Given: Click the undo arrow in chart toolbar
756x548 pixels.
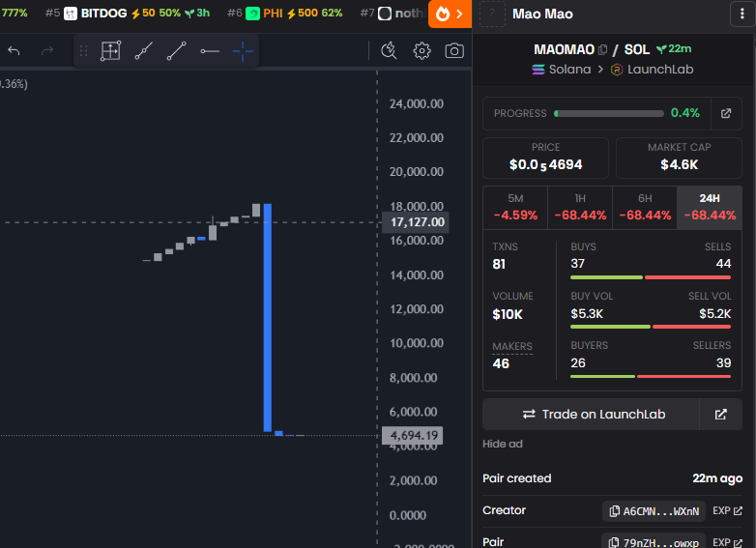Looking at the screenshot, I should pos(14,50).
